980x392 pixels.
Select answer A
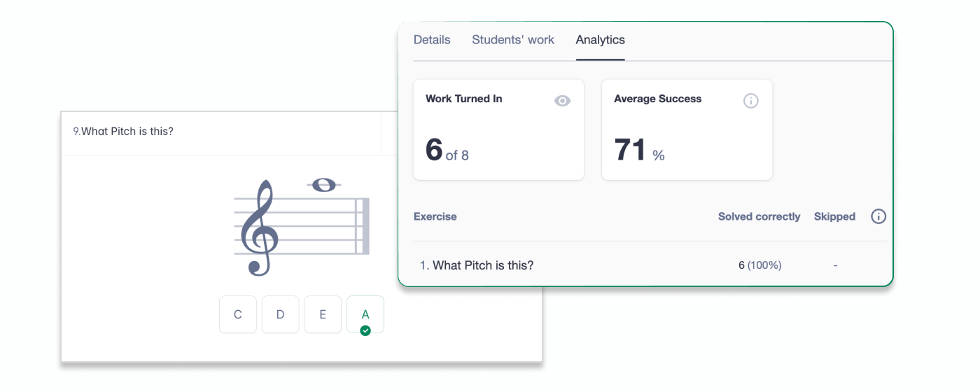click(x=365, y=314)
